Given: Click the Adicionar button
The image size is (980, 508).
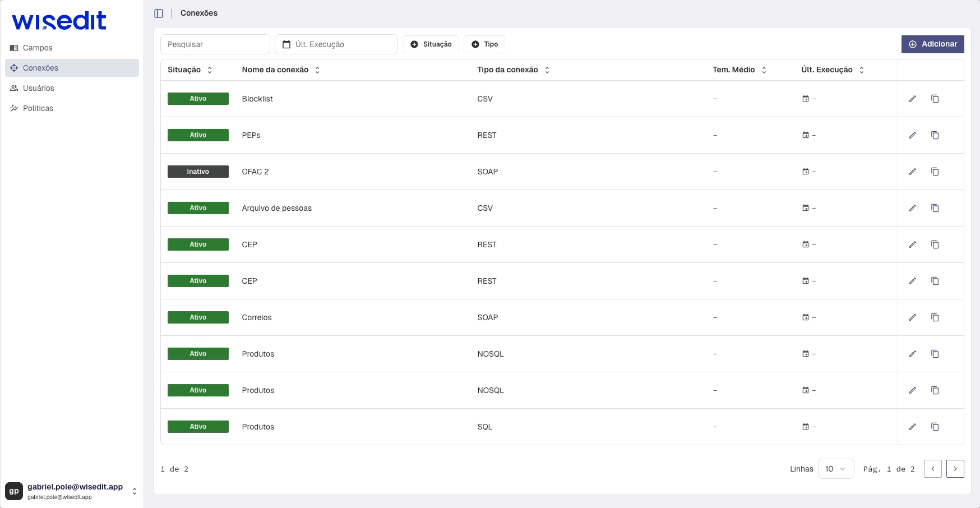Looking at the screenshot, I should [x=932, y=44].
